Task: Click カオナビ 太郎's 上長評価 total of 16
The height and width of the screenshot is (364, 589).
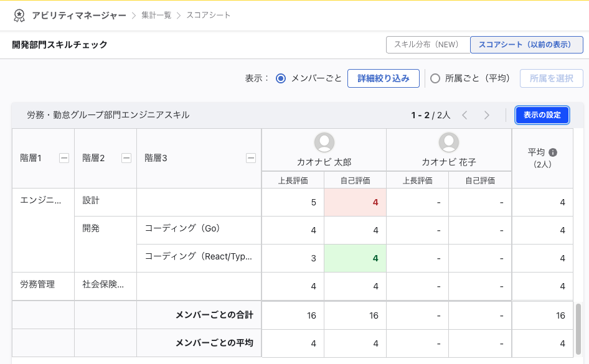Action: [311, 315]
